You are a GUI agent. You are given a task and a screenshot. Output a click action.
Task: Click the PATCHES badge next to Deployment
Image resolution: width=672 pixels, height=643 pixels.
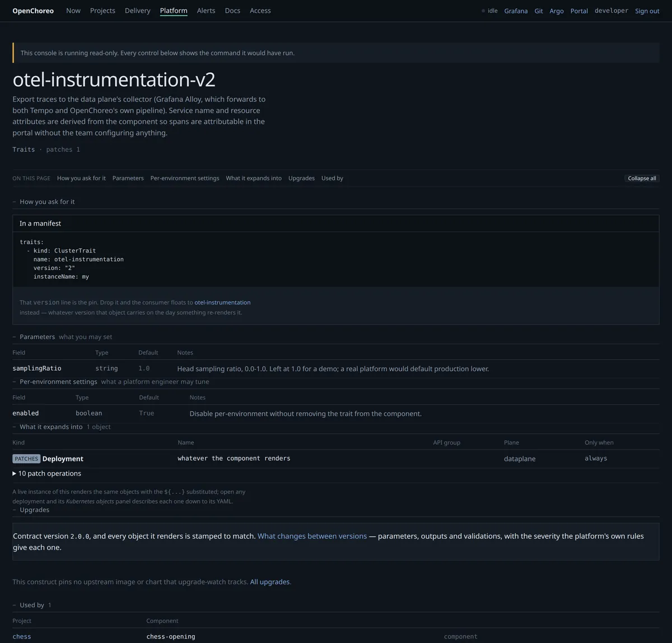[26, 459]
